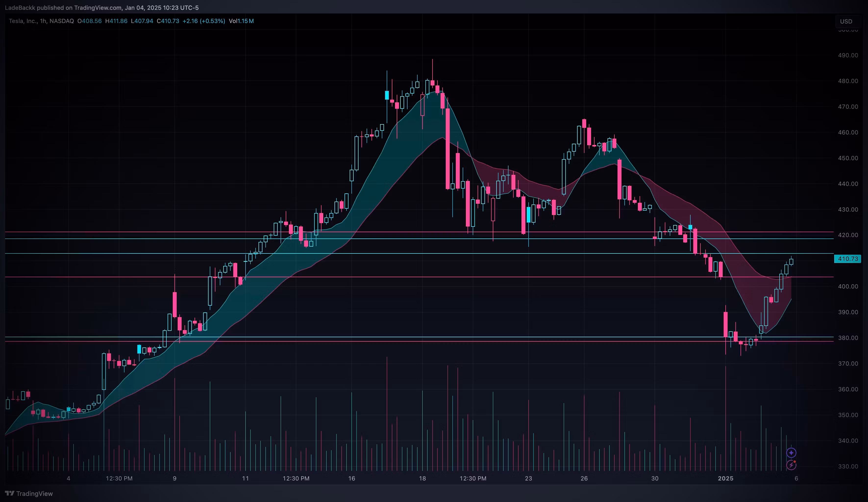Click the 9 date label on time axis

[x=175, y=478]
